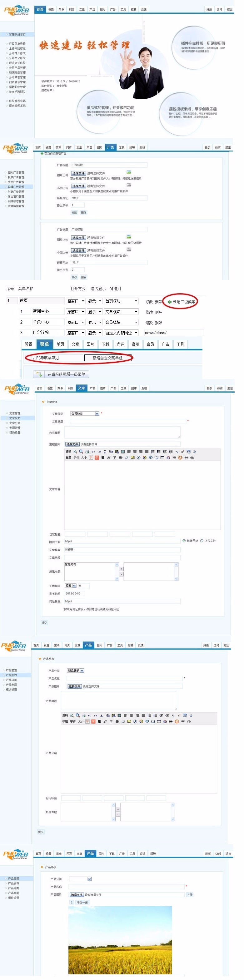Click magnifier find icon in article editor

click(x=81, y=452)
